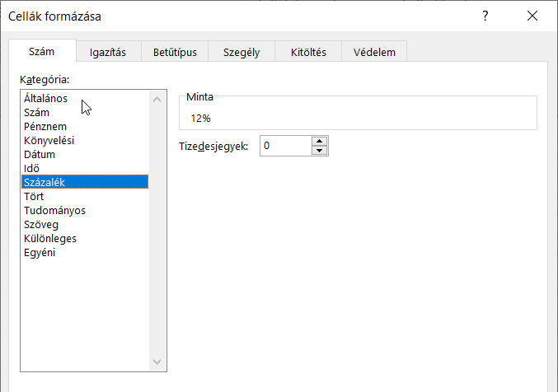Select the Egyéni category
The width and height of the screenshot is (558, 392).
pyautogui.click(x=40, y=252)
